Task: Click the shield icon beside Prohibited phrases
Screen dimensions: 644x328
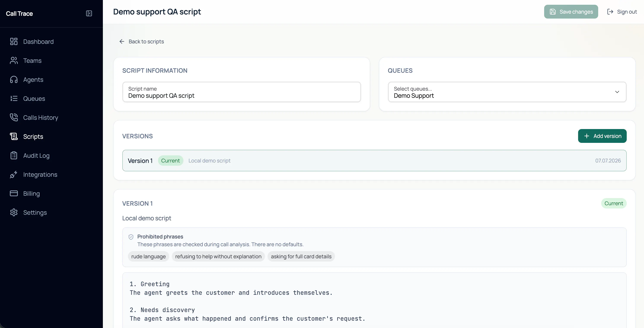Action: pyautogui.click(x=131, y=237)
